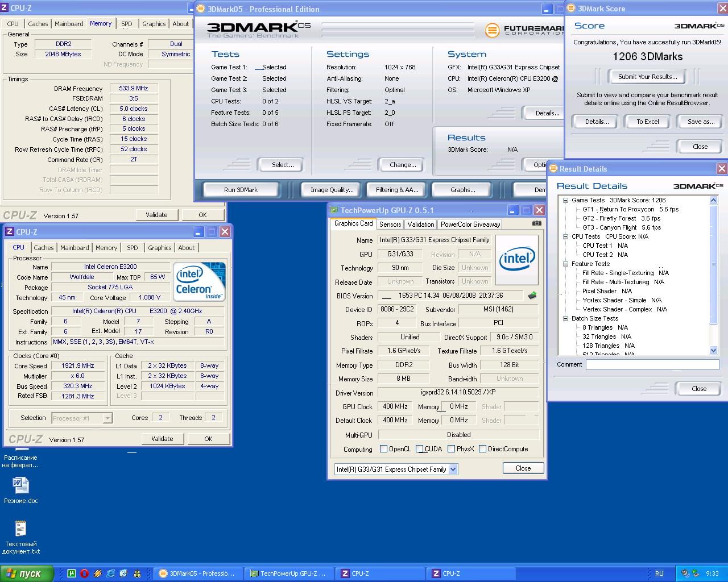Image resolution: width=728 pixels, height=582 pixels.
Task: Collapse the CPU Tests tree node
Action: point(566,236)
